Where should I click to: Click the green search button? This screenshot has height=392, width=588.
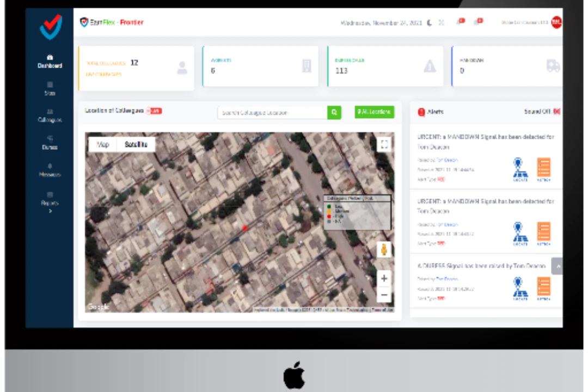(x=334, y=113)
